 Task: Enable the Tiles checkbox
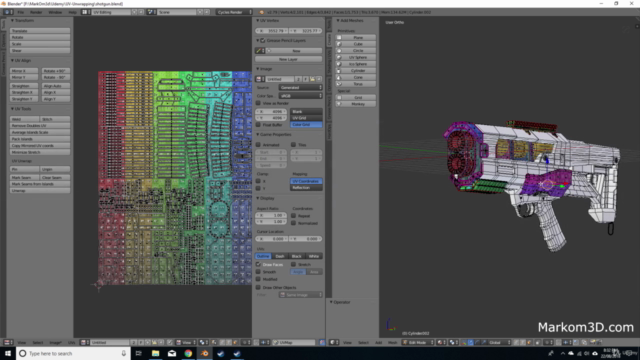coord(293,144)
